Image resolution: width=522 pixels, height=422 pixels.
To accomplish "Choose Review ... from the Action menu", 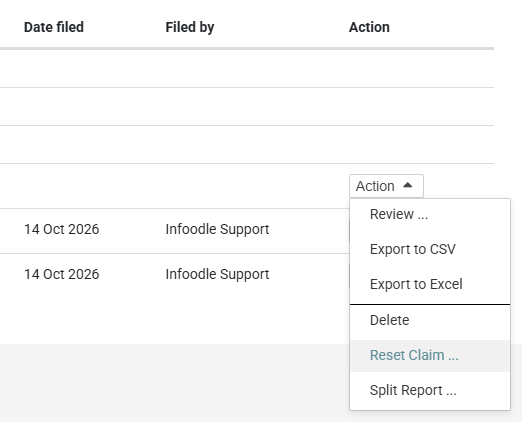I will [x=430, y=214].
